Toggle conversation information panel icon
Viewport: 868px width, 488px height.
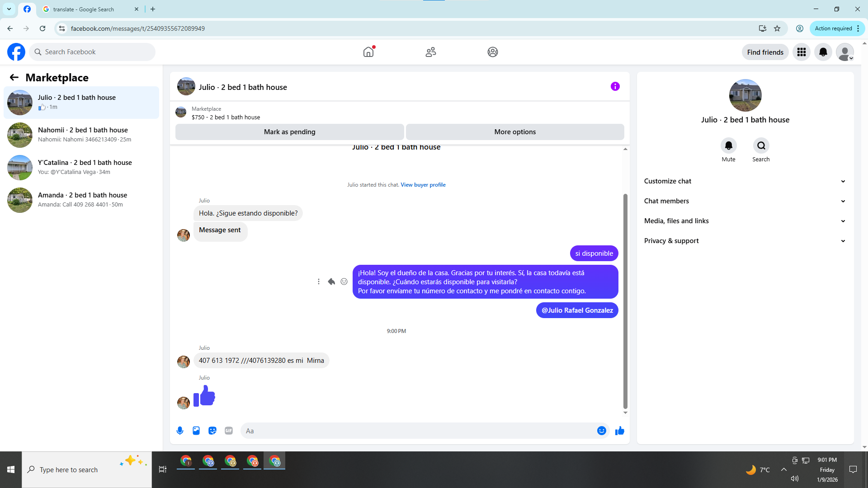click(x=615, y=86)
